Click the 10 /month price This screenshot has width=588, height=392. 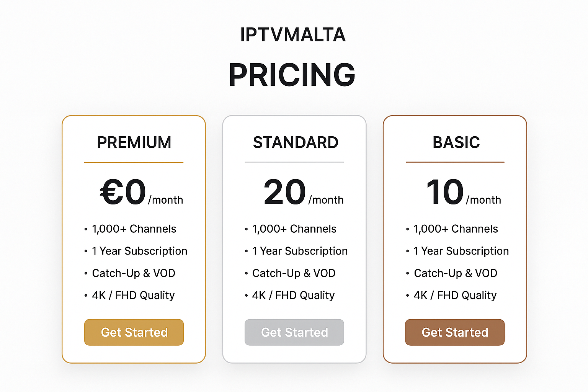[x=464, y=192]
